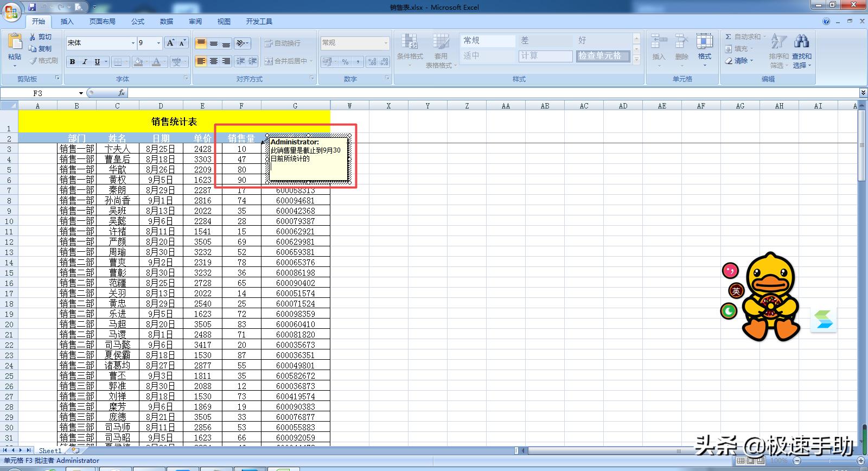Save the workbook from Quick Access
868x471 pixels.
pyautogui.click(x=32, y=7)
